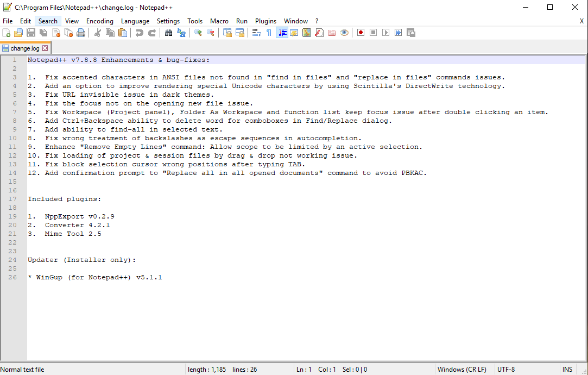588x375 pixels.
Task: Open the Run menu
Action: (x=242, y=21)
